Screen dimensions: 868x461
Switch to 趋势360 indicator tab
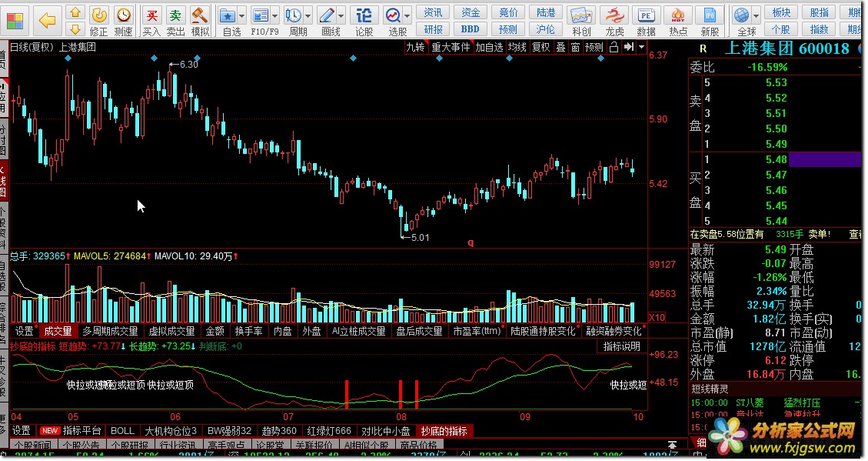coord(279,430)
